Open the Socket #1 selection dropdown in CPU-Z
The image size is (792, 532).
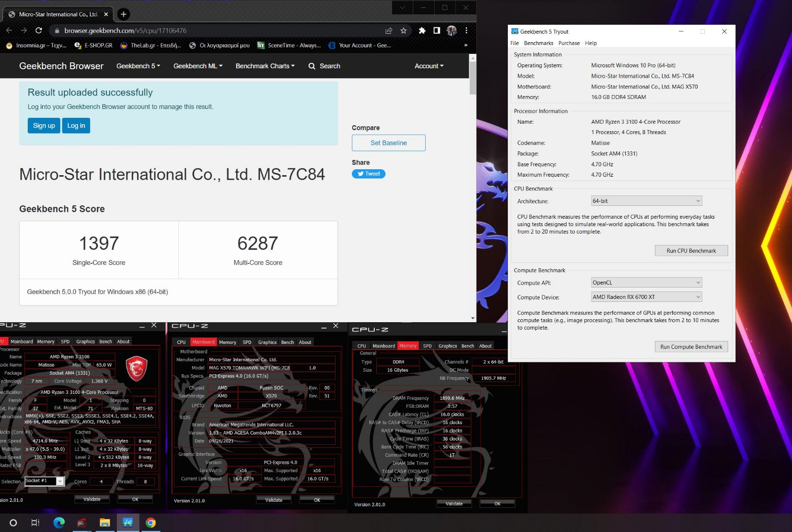[x=45, y=481]
